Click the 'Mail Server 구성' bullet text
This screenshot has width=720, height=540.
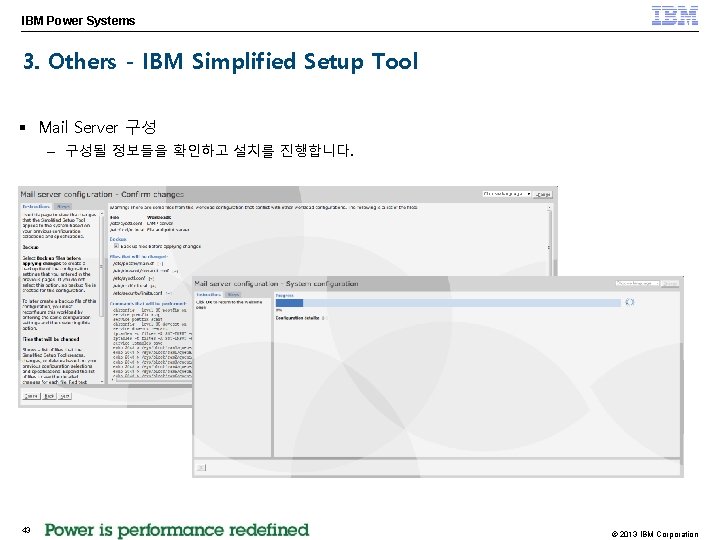pyautogui.click(x=97, y=127)
